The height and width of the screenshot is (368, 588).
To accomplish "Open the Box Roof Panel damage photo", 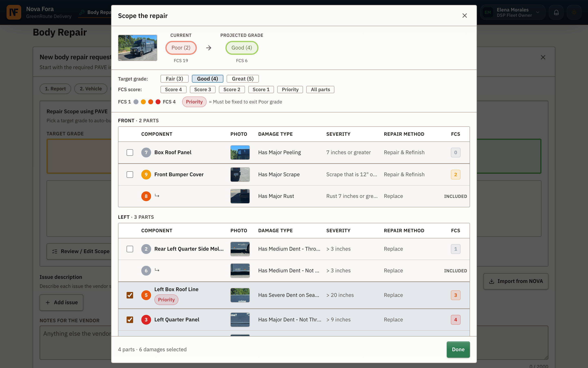I will pyautogui.click(x=240, y=152).
